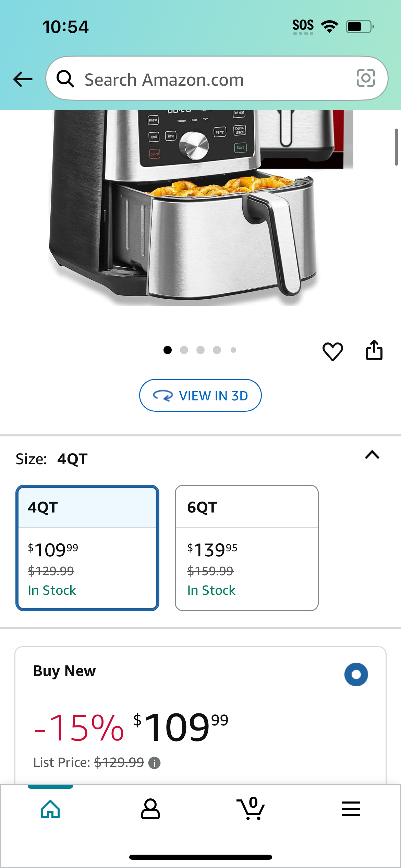Add item to wishlist with heart icon
Image resolution: width=401 pixels, height=868 pixels.
(x=332, y=351)
